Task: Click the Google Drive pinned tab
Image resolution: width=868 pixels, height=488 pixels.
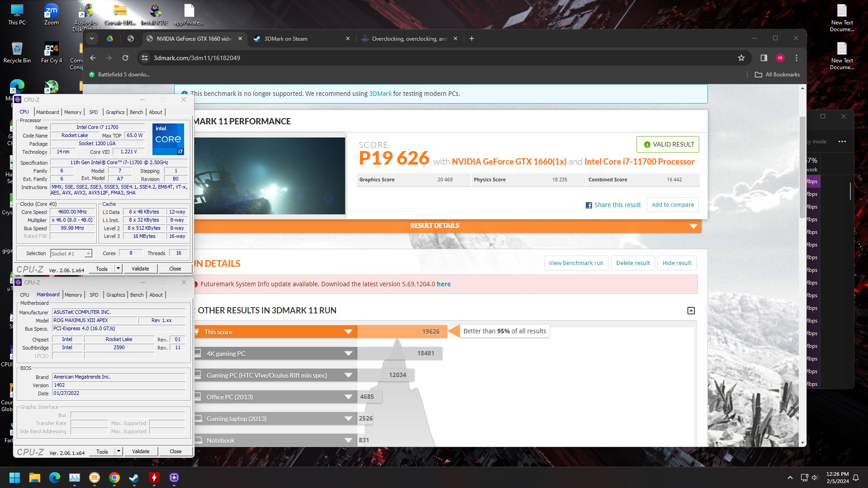Action: pos(110,38)
